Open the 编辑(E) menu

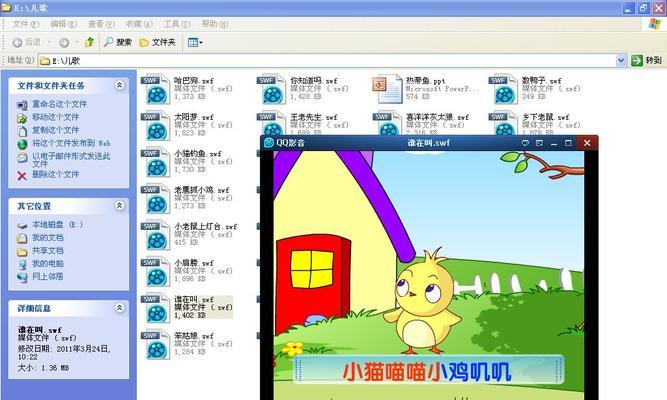[63, 24]
